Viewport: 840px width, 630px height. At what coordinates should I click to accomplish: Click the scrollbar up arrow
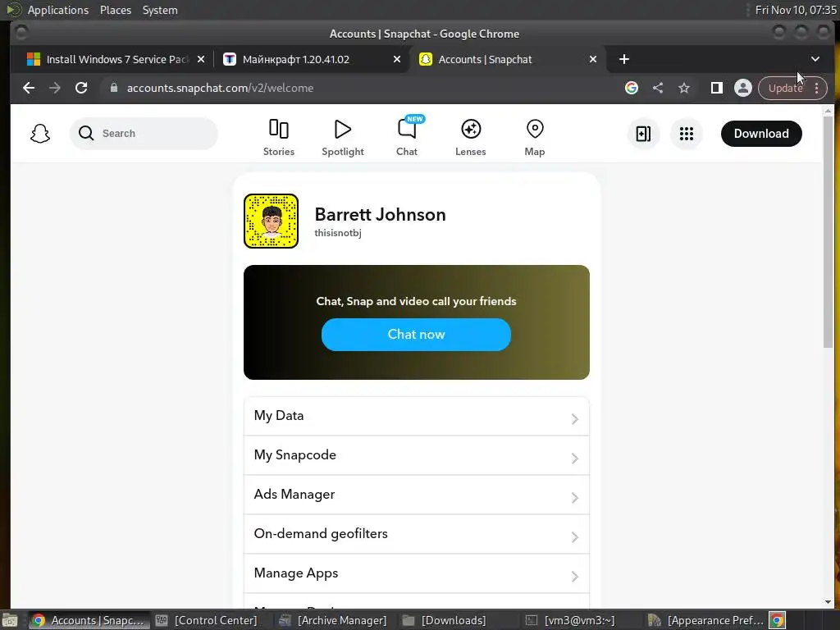[828, 111]
